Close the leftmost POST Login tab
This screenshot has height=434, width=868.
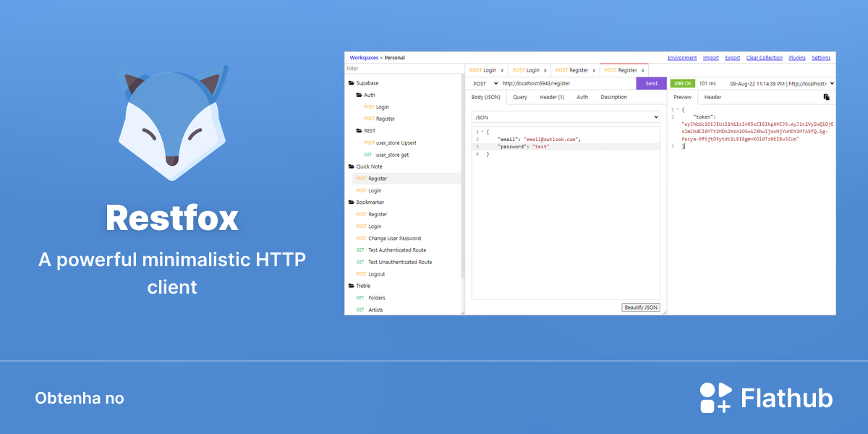pos(502,70)
